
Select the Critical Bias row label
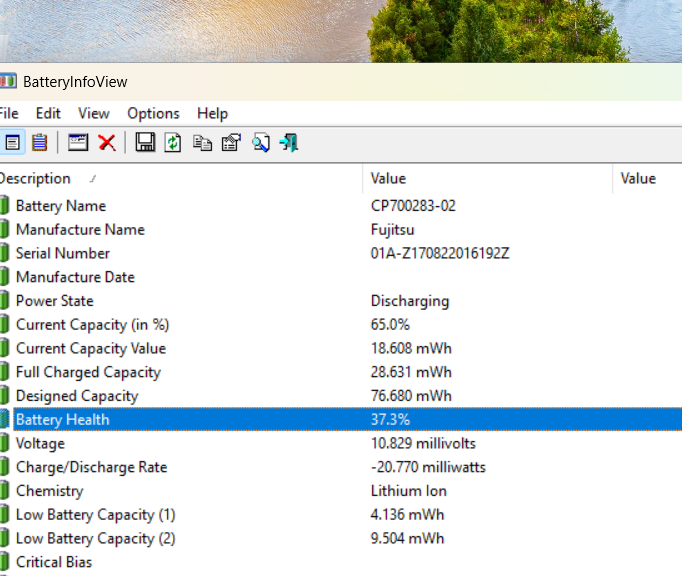tap(54, 562)
